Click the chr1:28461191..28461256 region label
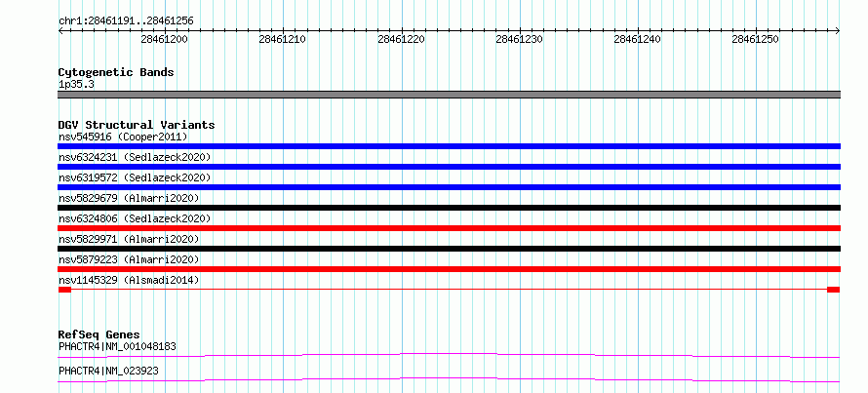Image resolution: width=868 pixels, height=393 pixels. coord(126,20)
